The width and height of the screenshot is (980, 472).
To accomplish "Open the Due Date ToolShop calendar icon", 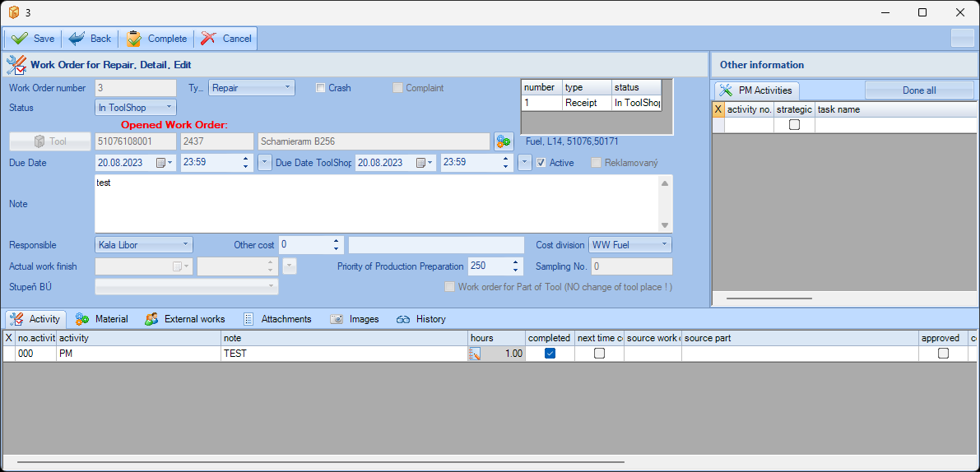I will [x=421, y=163].
